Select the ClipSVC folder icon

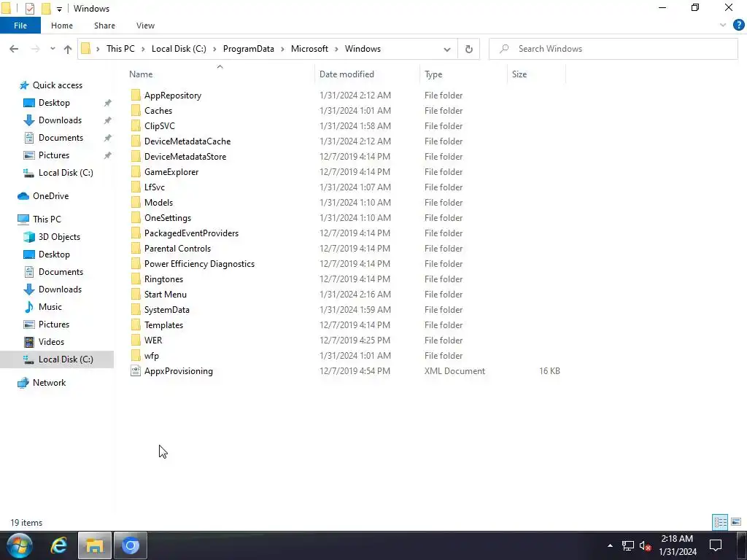pos(136,125)
